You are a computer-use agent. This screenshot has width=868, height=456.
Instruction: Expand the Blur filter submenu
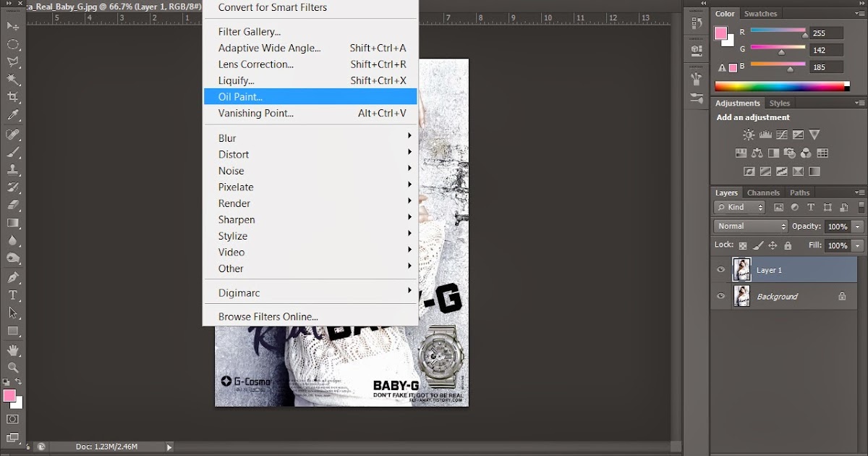[x=311, y=138]
